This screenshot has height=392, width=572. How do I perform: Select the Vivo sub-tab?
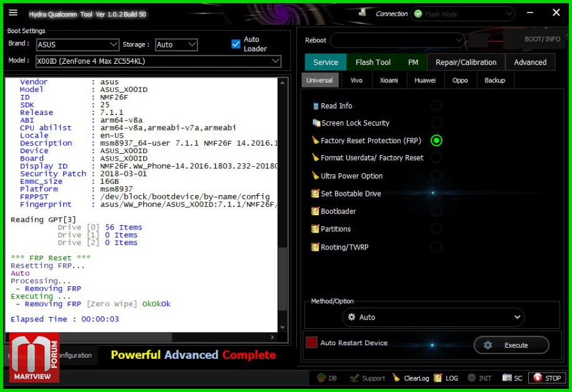[x=356, y=80]
